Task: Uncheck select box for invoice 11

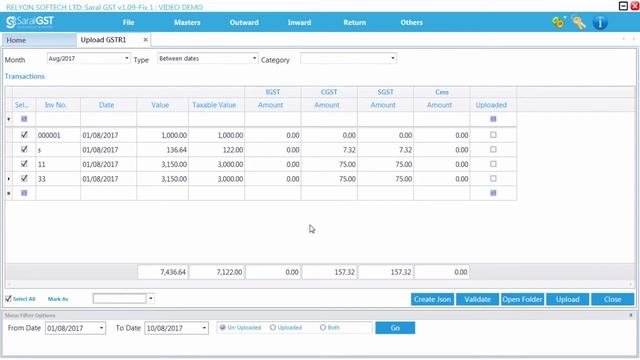Action: tap(24, 164)
